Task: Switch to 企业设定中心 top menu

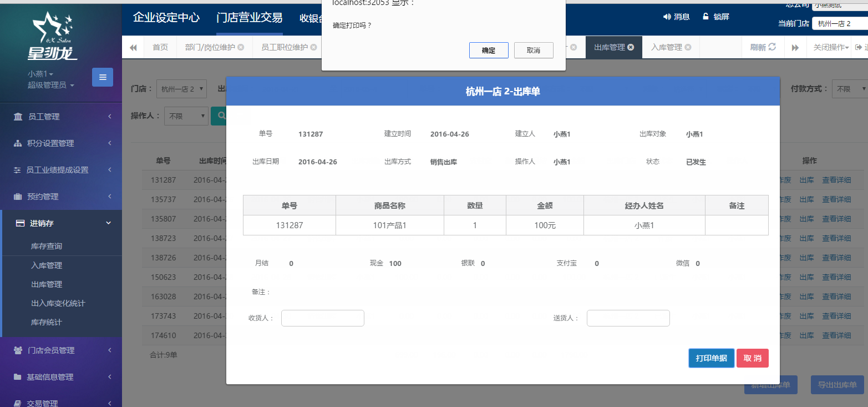Action: click(x=166, y=17)
